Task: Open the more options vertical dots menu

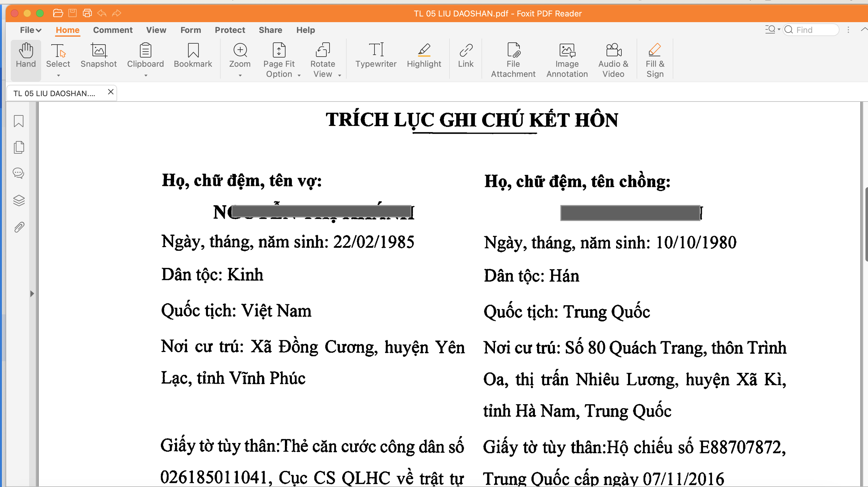Action: (x=848, y=30)
